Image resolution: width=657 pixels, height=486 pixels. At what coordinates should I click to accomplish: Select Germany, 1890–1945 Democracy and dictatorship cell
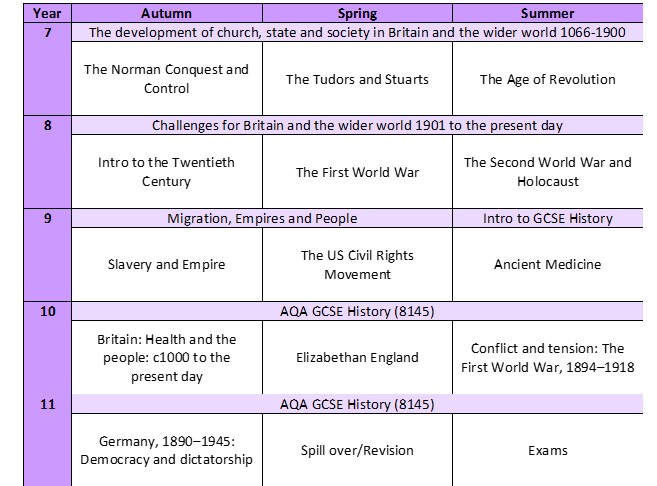point(166,450)
